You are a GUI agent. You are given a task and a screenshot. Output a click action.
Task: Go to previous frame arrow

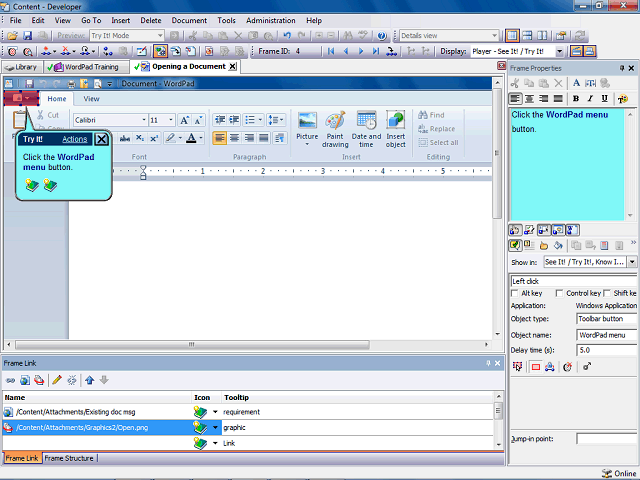click(x=346, y=51)
